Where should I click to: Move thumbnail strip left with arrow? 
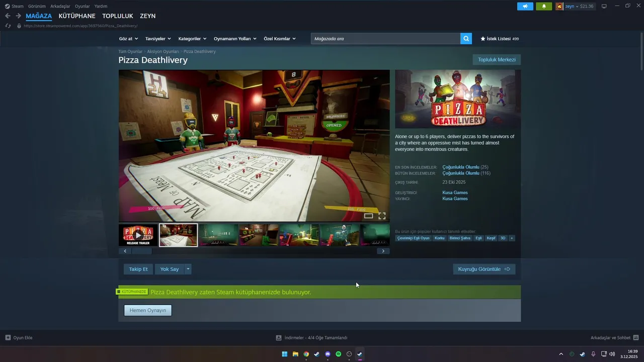(125, 251)
